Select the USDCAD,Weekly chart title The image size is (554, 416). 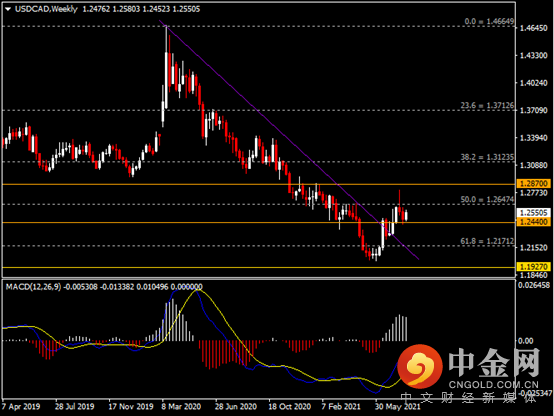point(46,9)
